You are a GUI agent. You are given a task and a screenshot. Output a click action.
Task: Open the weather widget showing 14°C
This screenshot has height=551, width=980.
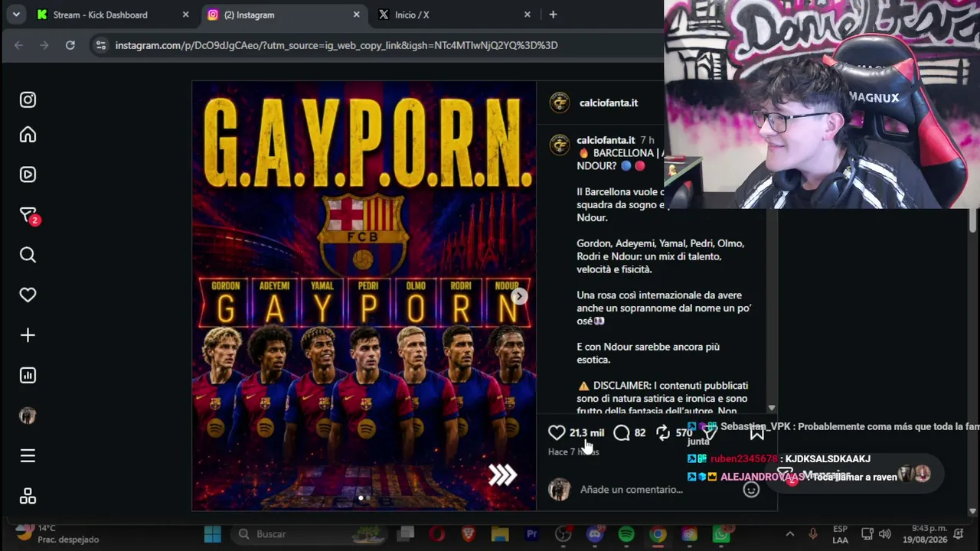point(58,533)
